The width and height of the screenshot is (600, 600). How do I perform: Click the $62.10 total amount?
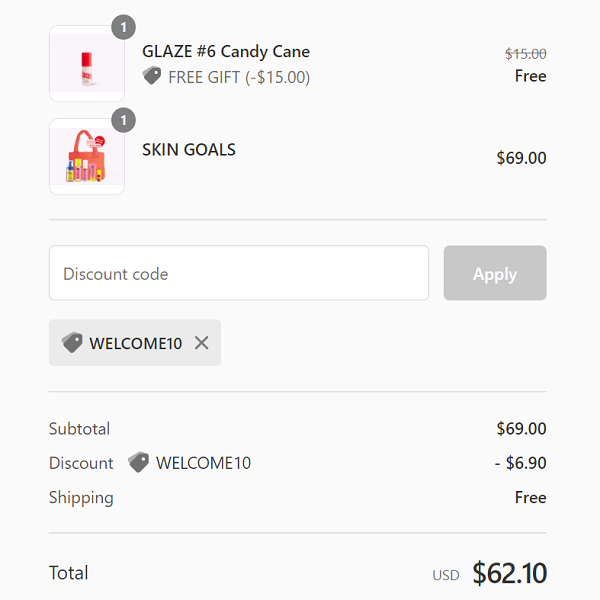[509, 573]
